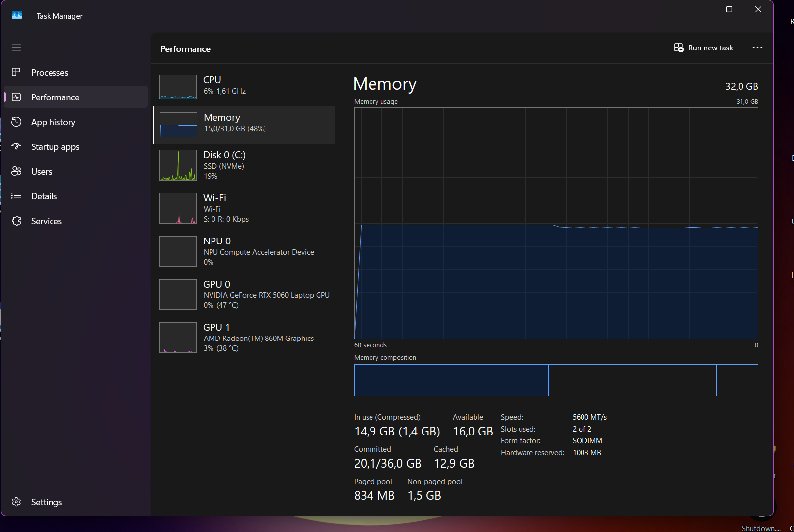
Task: Click the Run new task icon
Action: click(679, 48)
